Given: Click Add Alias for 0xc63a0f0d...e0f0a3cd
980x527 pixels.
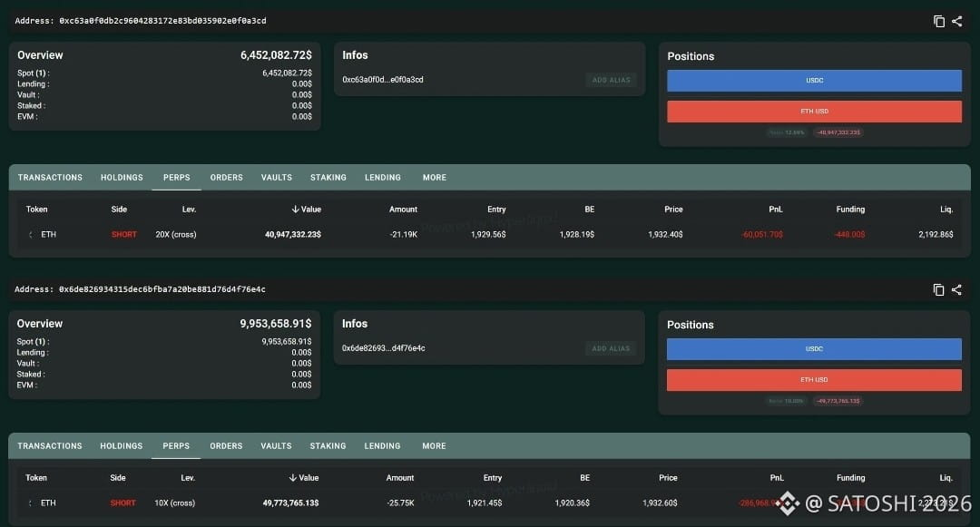Looking at the screenshot, I should point(612,80).
